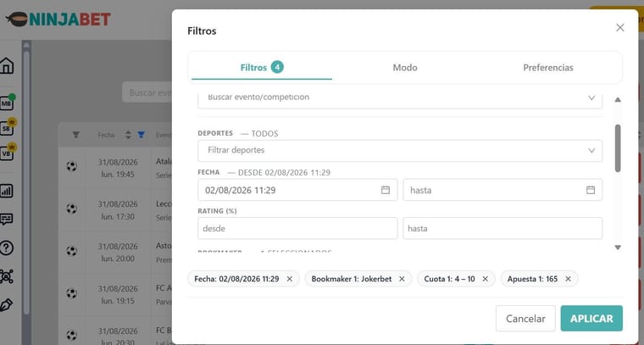The height and width of the screenshot is (345, 644).
Task: Sort by Fecha using the sort arrows
Action: tap(128, 135)
